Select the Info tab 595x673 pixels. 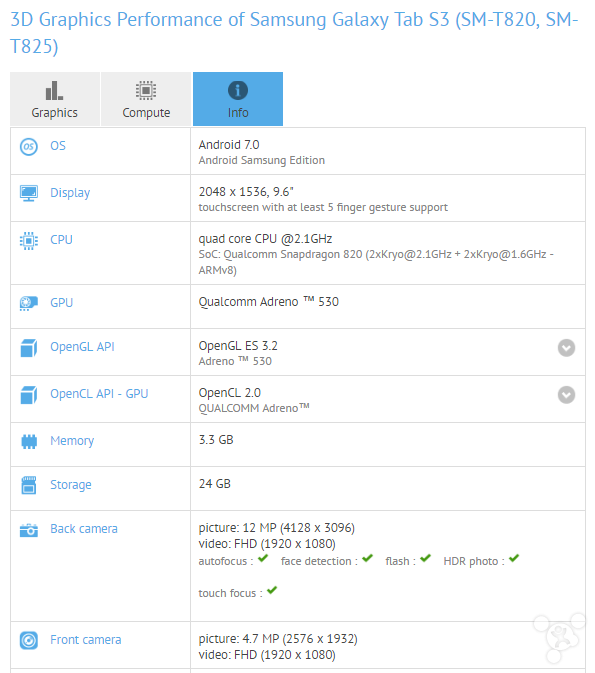click(x=238, y=99)
